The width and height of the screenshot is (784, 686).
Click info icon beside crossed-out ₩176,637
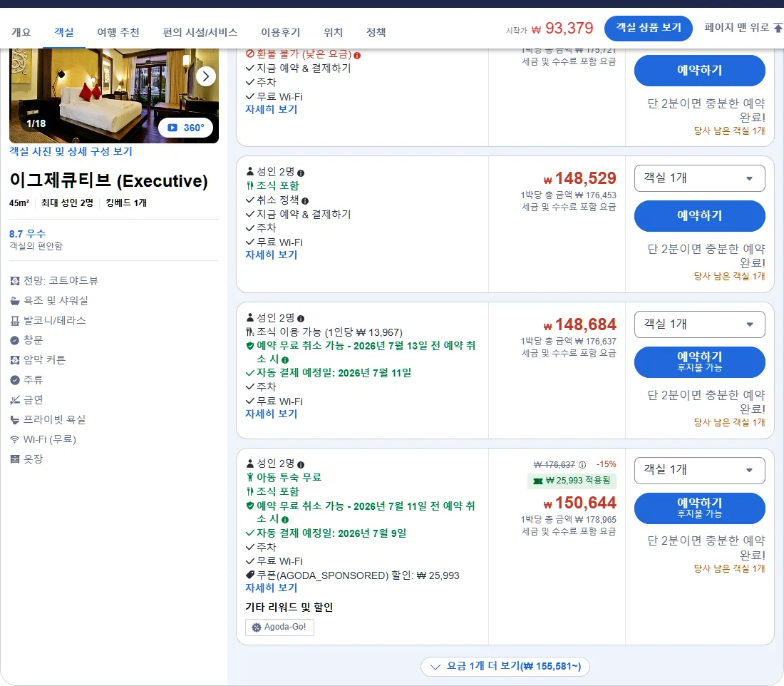point(582,465)
